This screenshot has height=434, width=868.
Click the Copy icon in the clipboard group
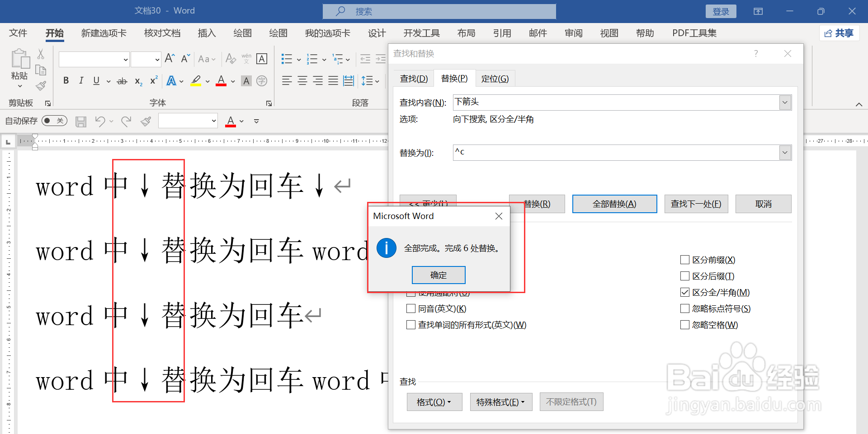click(41, 70)
